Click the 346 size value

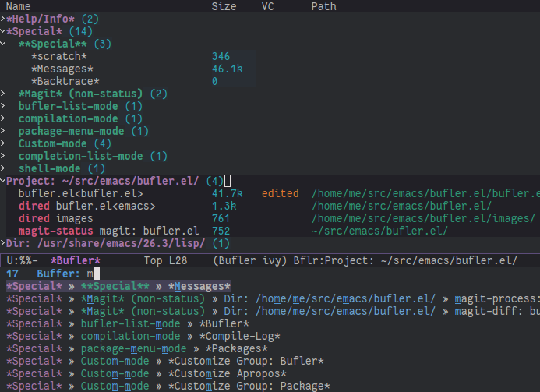[x=221, y=56]
